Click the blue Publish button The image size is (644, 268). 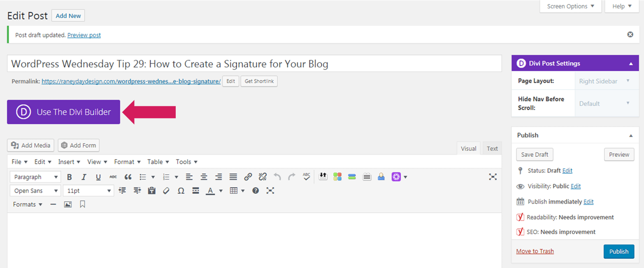click(618, 252)
